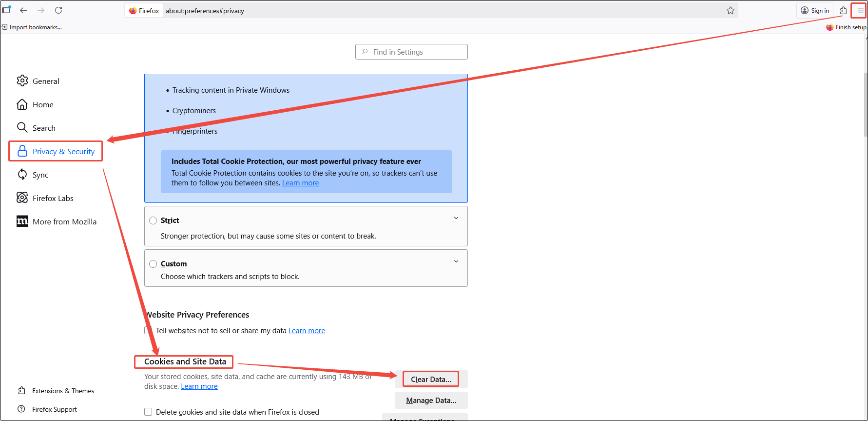868x421 pixels.
Task: Click Tracking content in Private Windows text
Action: [x=231, y=90]
